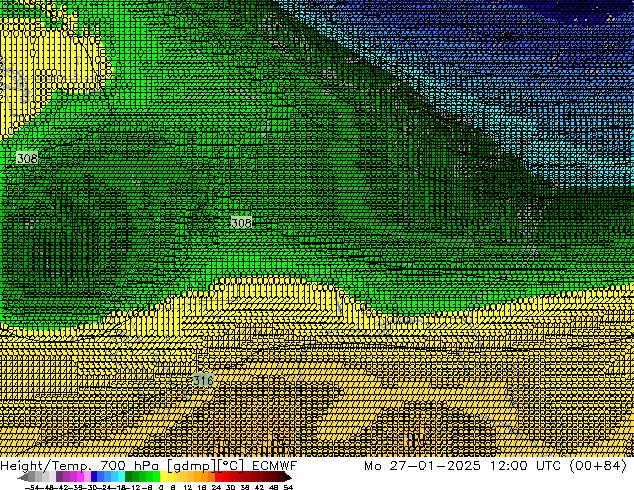This screenshot has width=634, height=490.
Task: Pick the light pink swatch in the legend
Action: [x=87, y=477]
